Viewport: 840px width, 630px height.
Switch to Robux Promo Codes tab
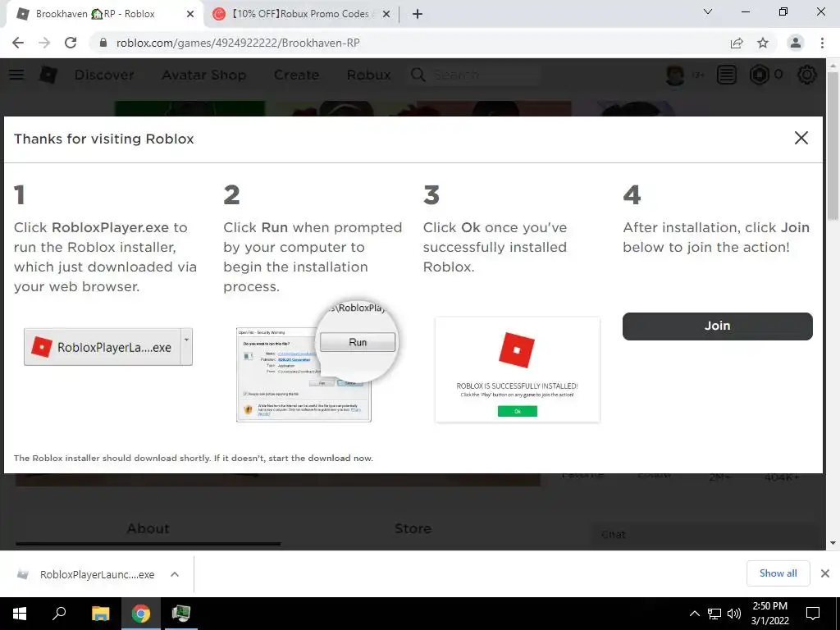point(301,14)
